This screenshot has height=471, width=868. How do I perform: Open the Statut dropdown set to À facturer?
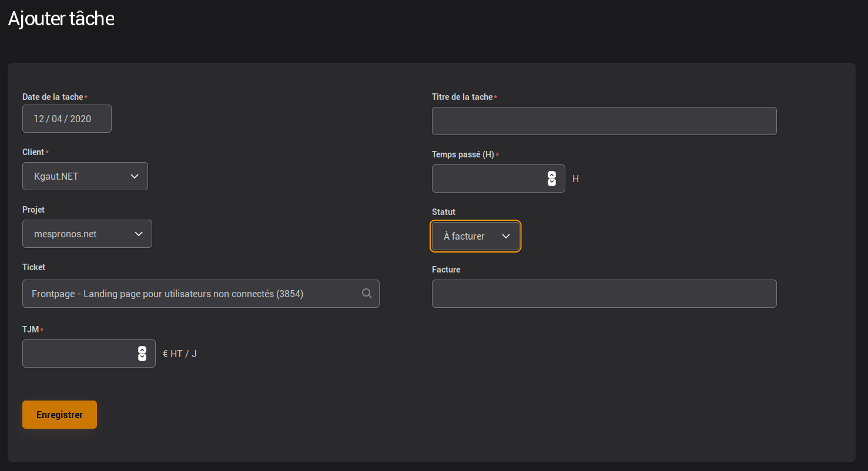[475, 236]
